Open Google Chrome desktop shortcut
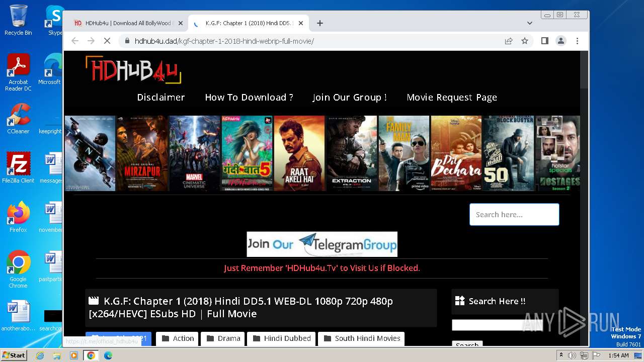This screenshot has width=644, height=362. click(x=18, y=269)
